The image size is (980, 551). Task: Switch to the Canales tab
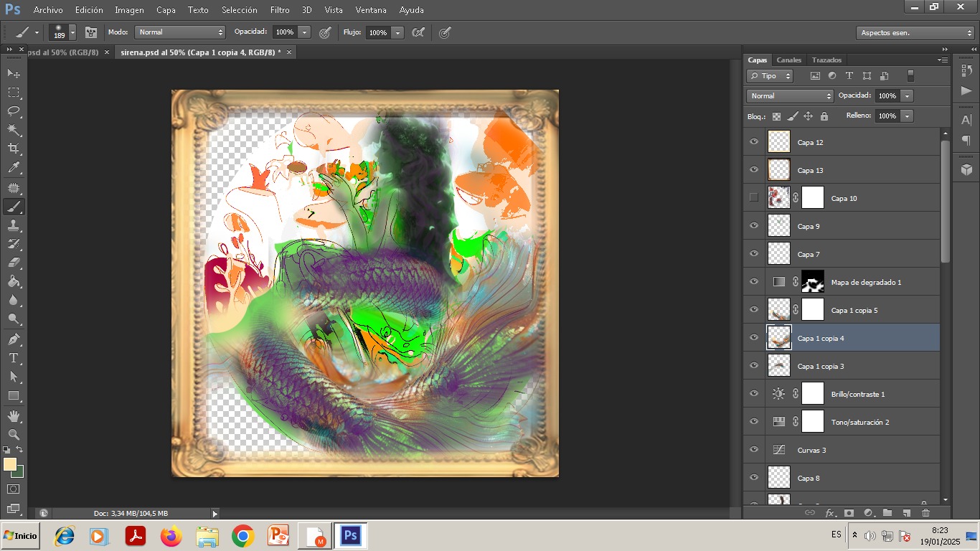pyautogui.click(x=788, y=60)
